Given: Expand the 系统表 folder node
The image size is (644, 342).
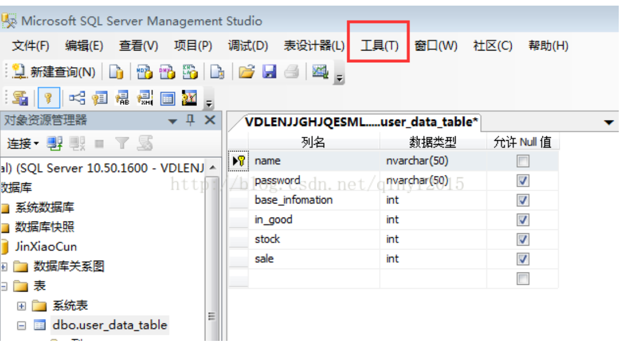Looking at the screenshot, I should click(21, 306).
